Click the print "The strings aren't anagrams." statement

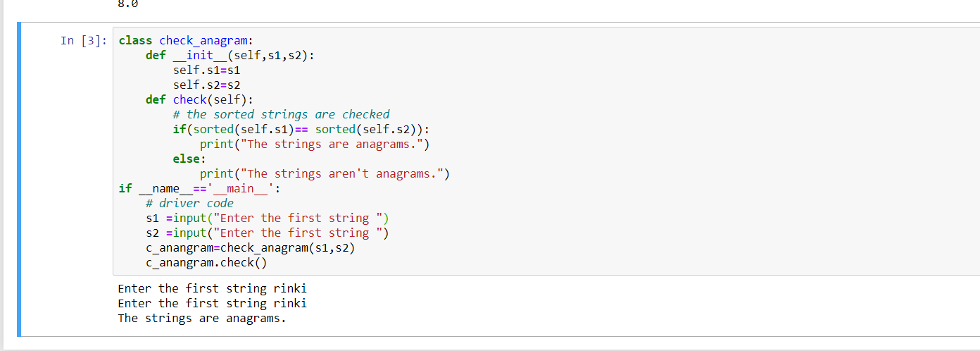click(x=325, y=173)
